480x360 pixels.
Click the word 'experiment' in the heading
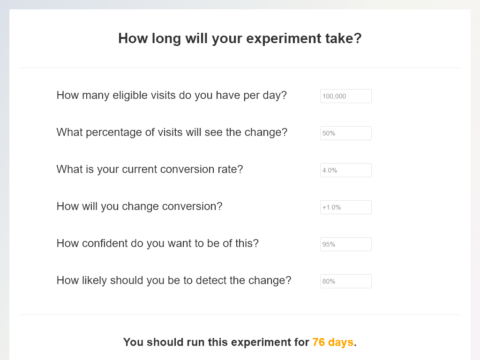tap(284, 39)
